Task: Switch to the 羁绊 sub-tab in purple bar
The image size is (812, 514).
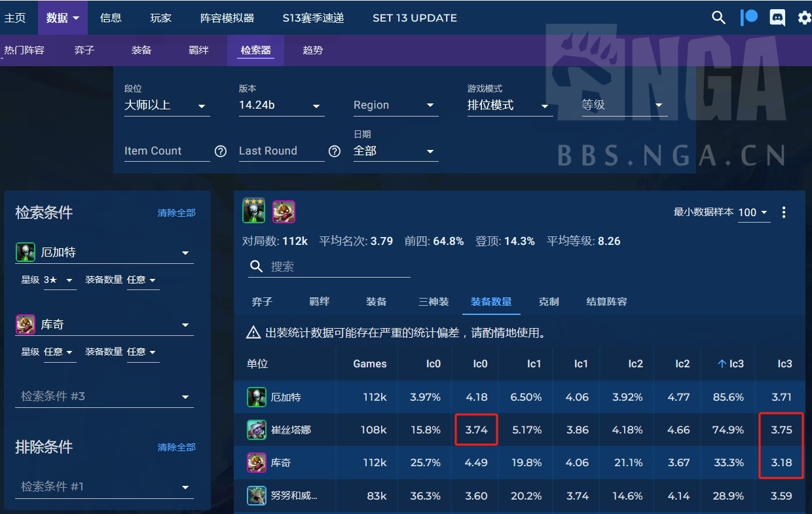Action: pos(198,50)
